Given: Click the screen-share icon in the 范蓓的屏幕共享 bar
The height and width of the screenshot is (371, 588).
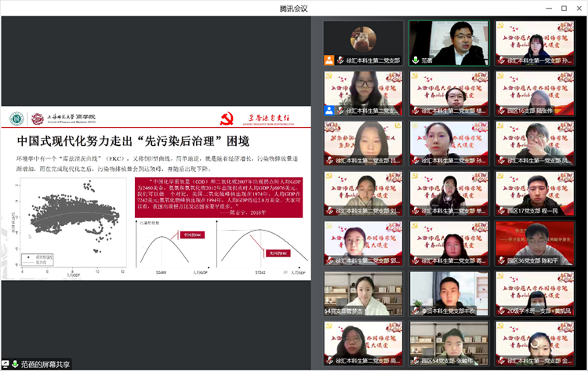Looking at the screenshot, I should [5, 364].
